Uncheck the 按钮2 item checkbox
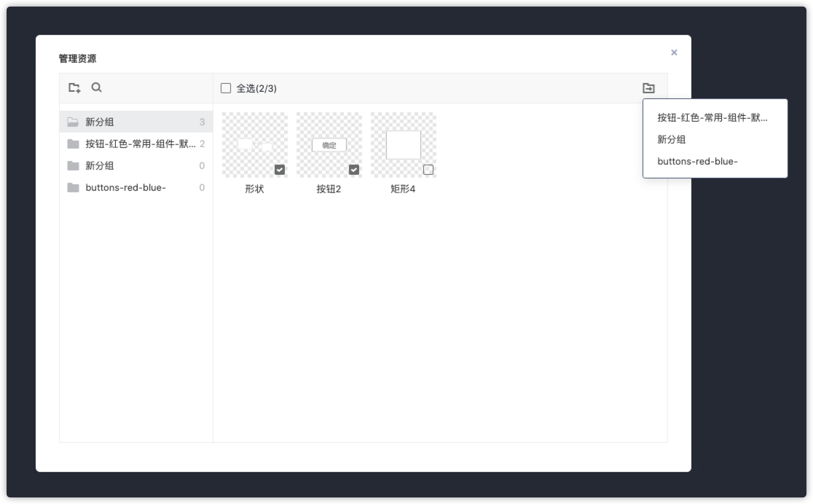Viewport: 813px width, 504px height. click(x=354, y=170)
